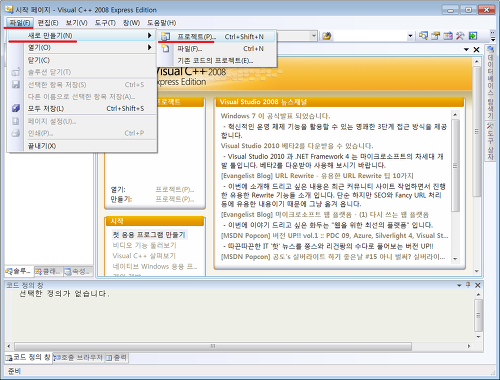Open 첫 응용 프로그램 만들기 link
Image resolution: width=500 pixels, height=380 pixels.
pyautogui.click(x=149, y=235)
